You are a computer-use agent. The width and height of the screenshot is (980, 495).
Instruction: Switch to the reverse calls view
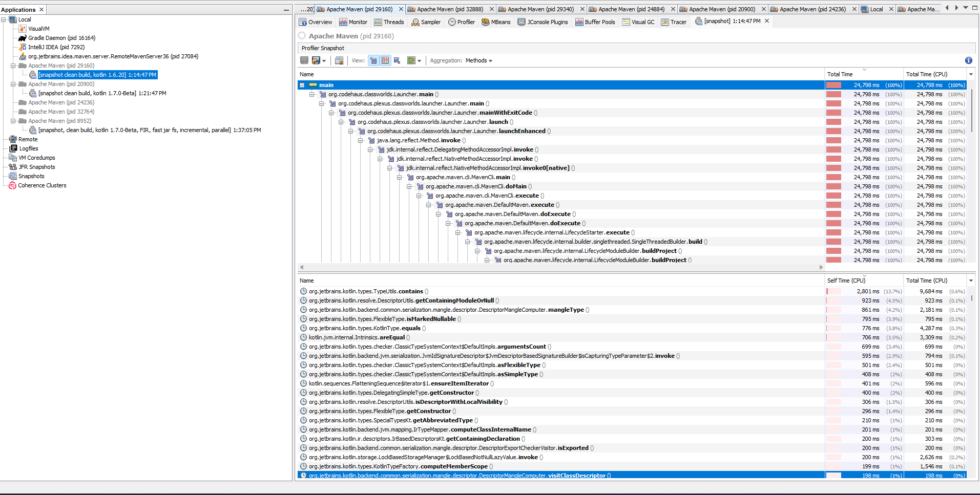[397, 60]
